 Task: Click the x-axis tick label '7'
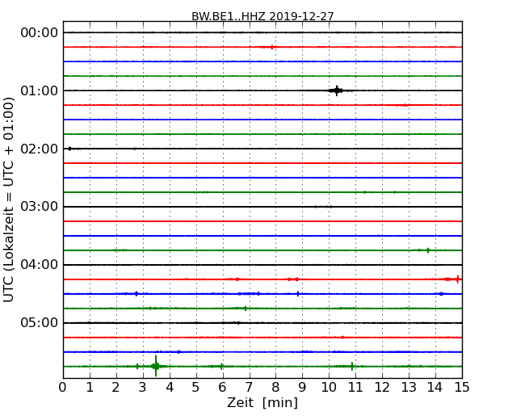pyautogui.click(x=249, y=388)
